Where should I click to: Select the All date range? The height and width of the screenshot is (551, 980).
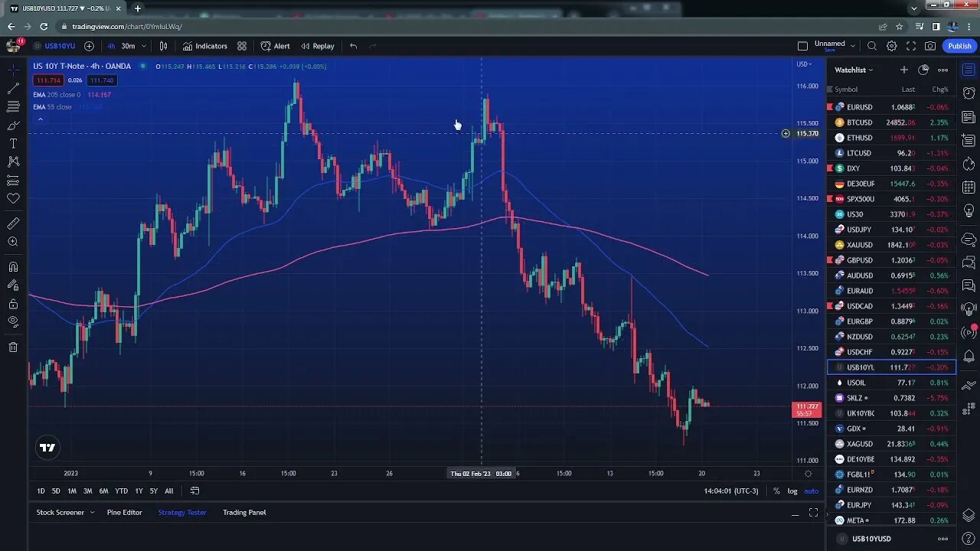click(x=168, y=491)
